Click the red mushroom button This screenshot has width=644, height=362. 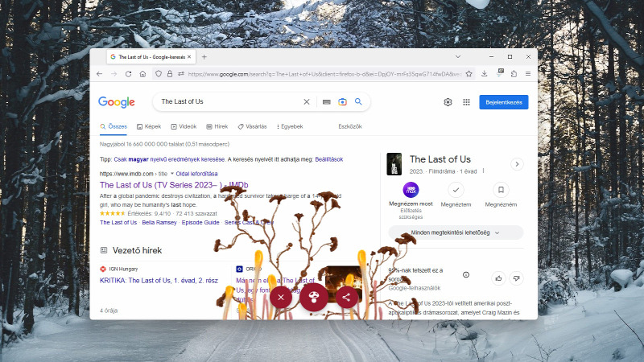tap(314, 296)
